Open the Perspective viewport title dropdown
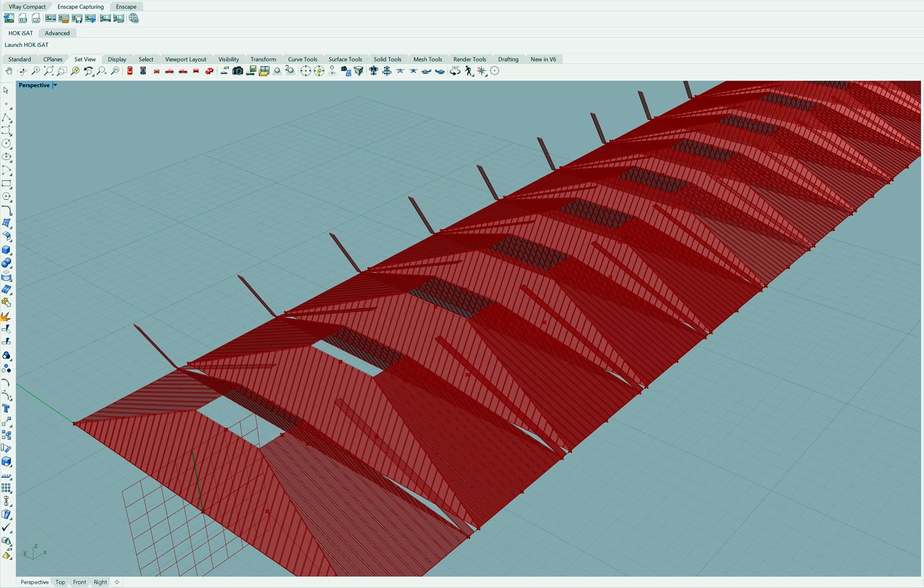The width and height of the screenshot is (924, 588). (54, 85)
